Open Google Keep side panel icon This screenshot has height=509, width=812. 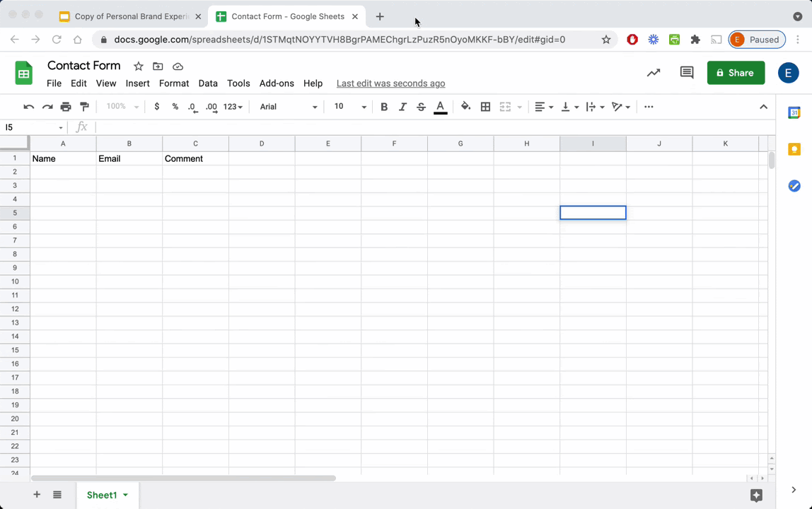coord(794,149)
